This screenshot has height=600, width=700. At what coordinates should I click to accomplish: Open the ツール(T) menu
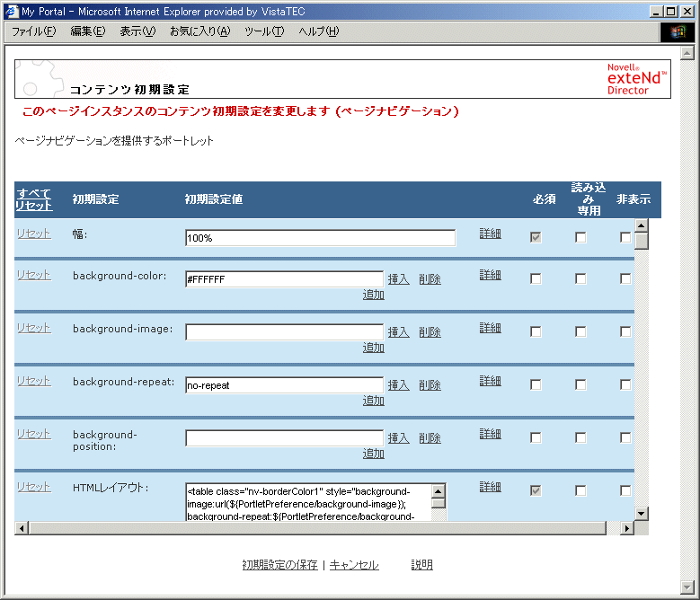[x=264, y=31]
